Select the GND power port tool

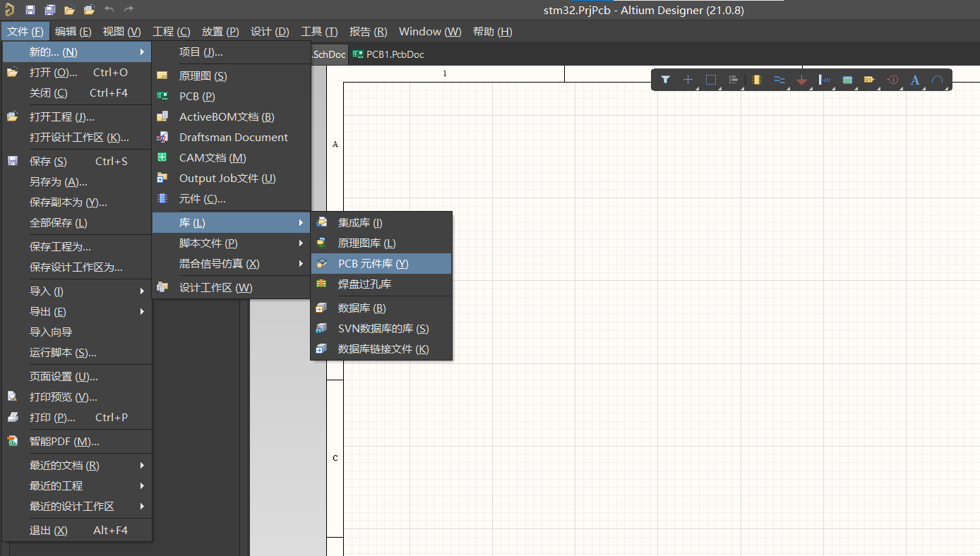[801, 80]
